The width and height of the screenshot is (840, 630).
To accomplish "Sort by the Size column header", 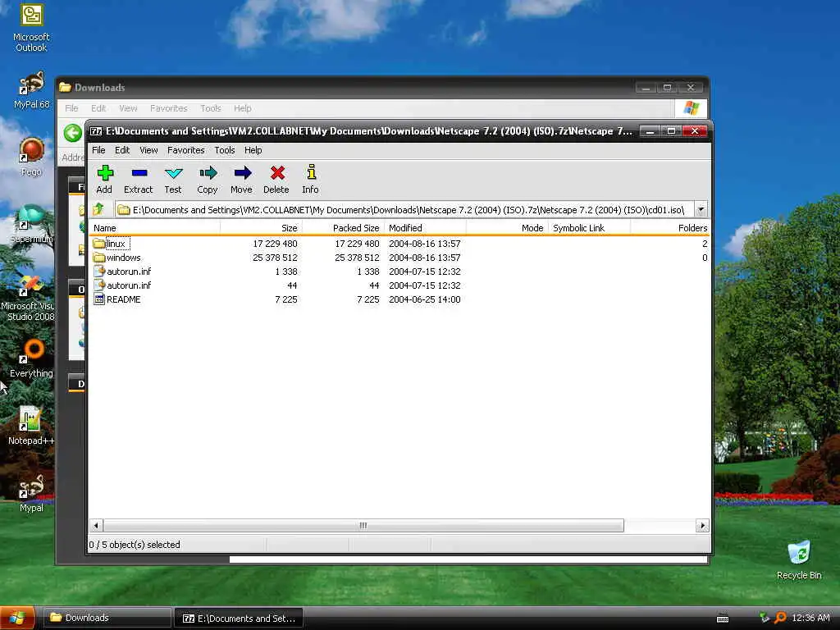I will pyautogui.click(x=261, y=228).
